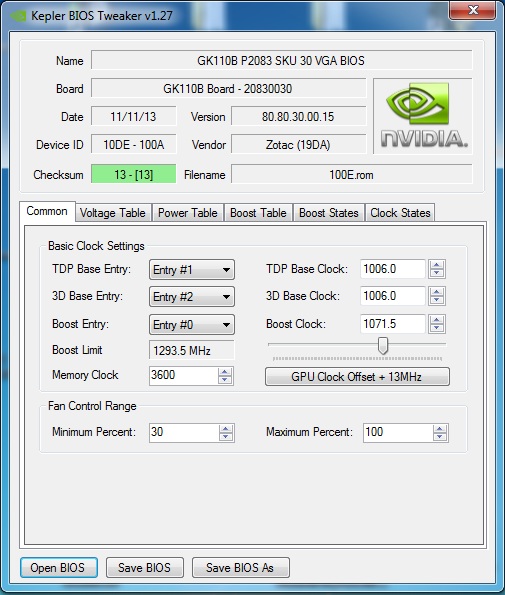Screen dimensions: 505x595
Task: Open the Voltage Table tab
Action: (x=113, y=213)
